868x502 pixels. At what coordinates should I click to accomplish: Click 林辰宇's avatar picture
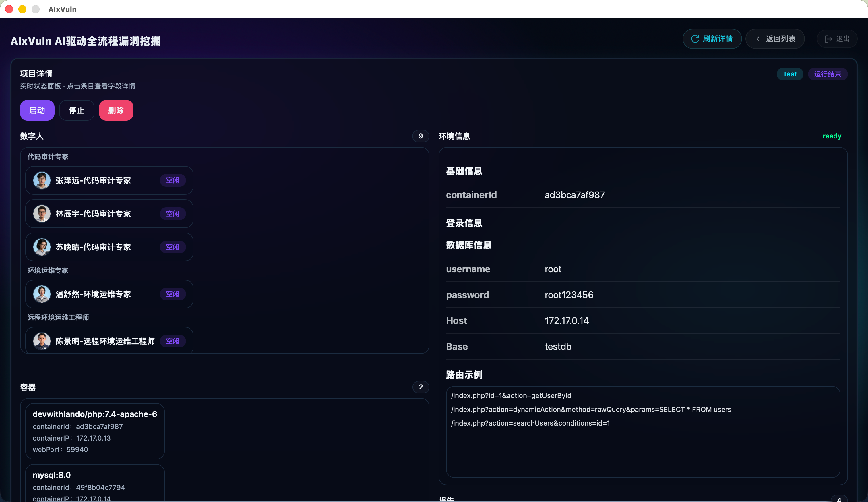42,214
